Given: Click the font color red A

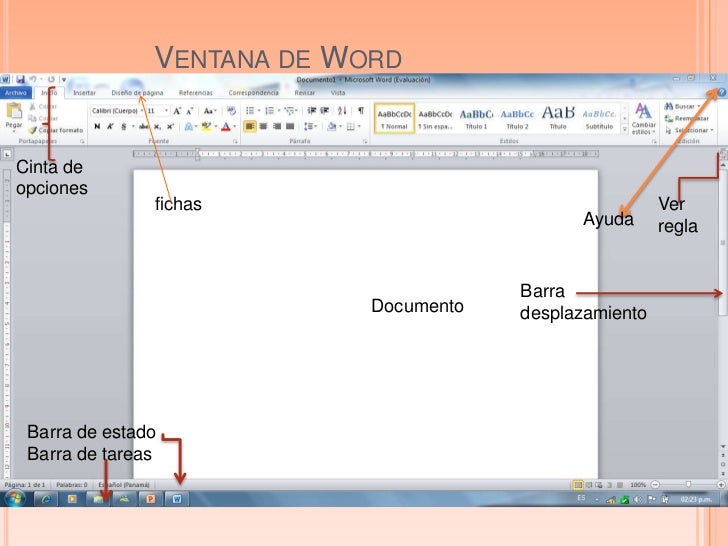Looking at the screenshot, I should pos(226,126).
